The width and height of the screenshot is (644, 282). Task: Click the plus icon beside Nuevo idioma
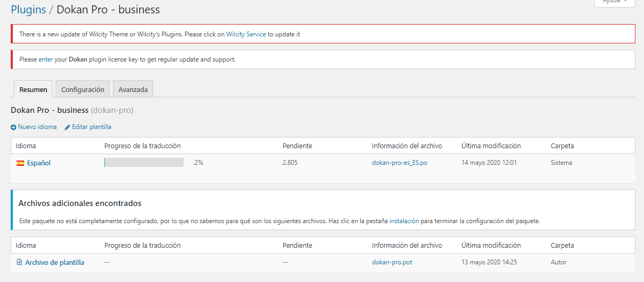(13, 127)
